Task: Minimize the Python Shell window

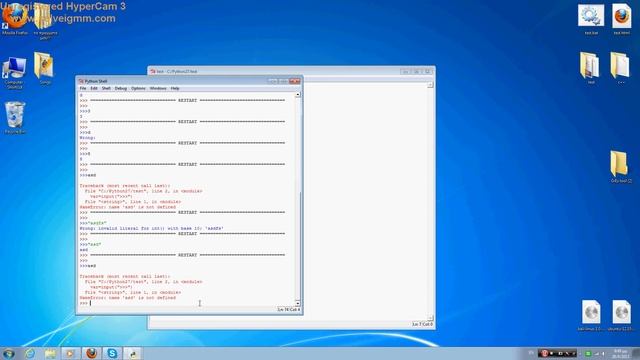Action: 273,81
